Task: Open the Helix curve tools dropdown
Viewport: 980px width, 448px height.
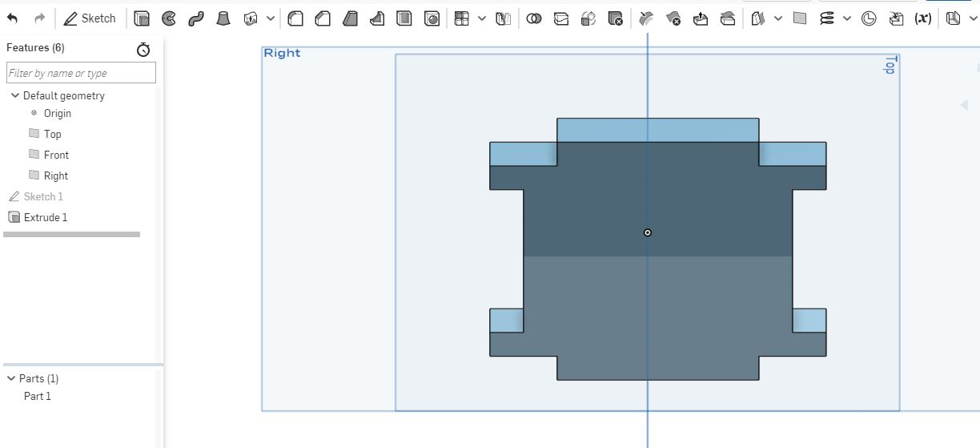Action: tap(847, 18)
